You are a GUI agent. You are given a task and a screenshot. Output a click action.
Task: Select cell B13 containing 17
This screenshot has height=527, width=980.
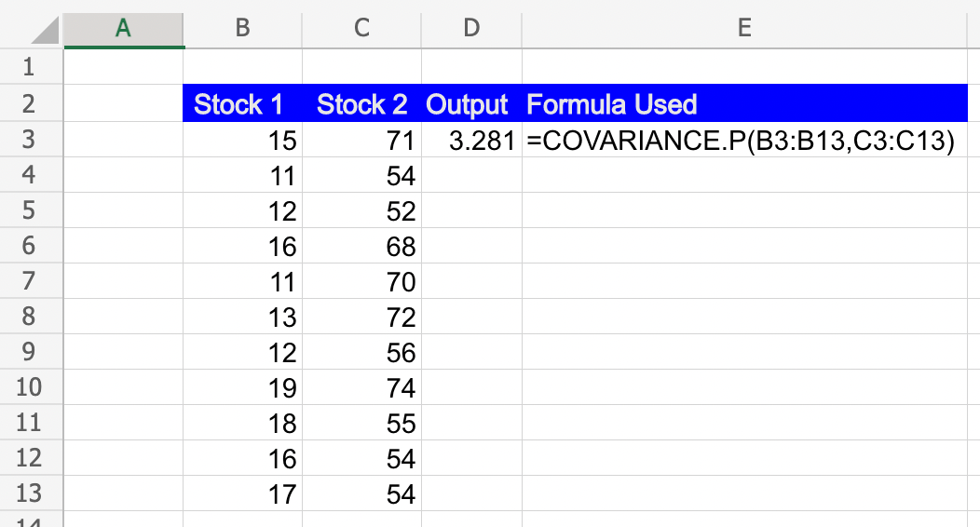pos(242,493)
